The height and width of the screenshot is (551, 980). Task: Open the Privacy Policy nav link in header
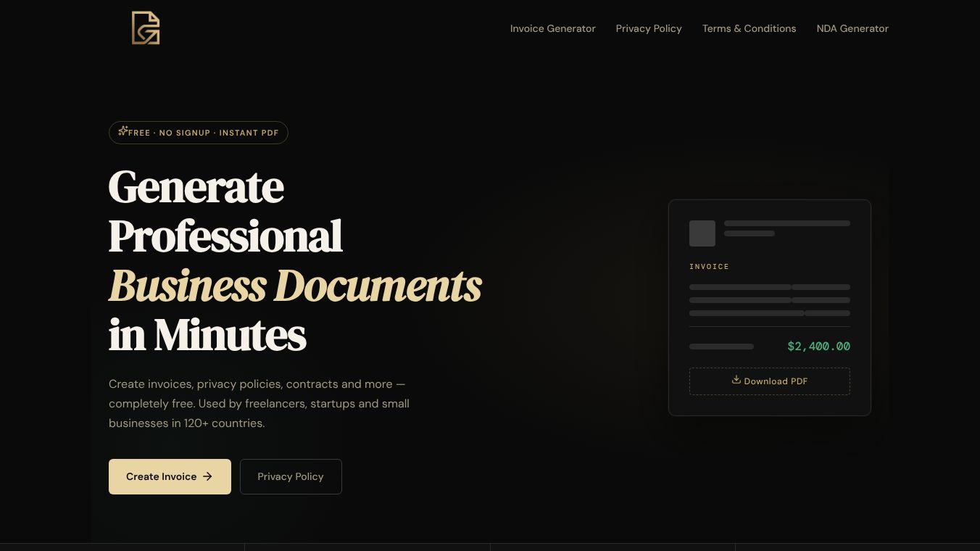click(x=649, y=28)
